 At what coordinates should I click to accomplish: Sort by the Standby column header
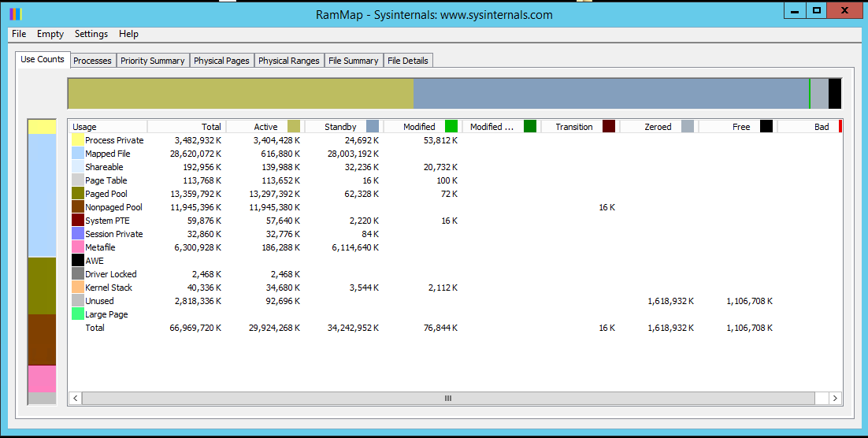tap(343, 127)
